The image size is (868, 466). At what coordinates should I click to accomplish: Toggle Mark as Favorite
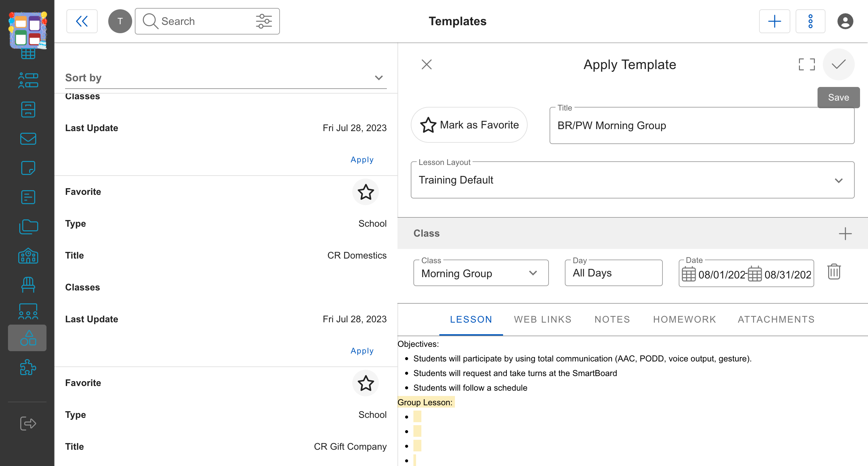click(x=469, y=125)
